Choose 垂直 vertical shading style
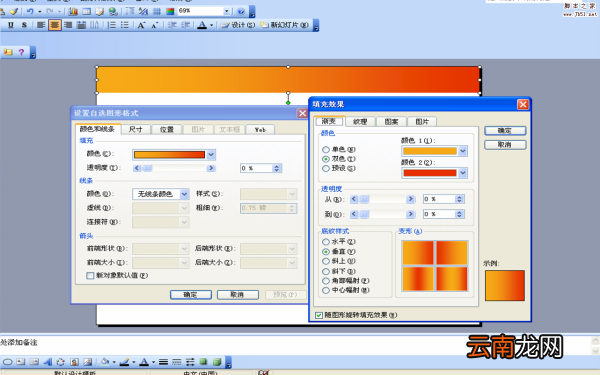 (x=326, y=252)
